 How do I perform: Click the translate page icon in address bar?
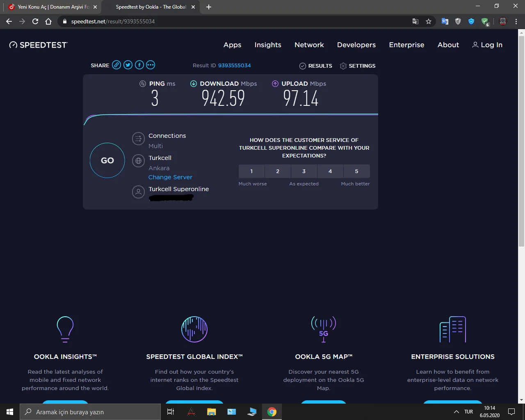415,21
